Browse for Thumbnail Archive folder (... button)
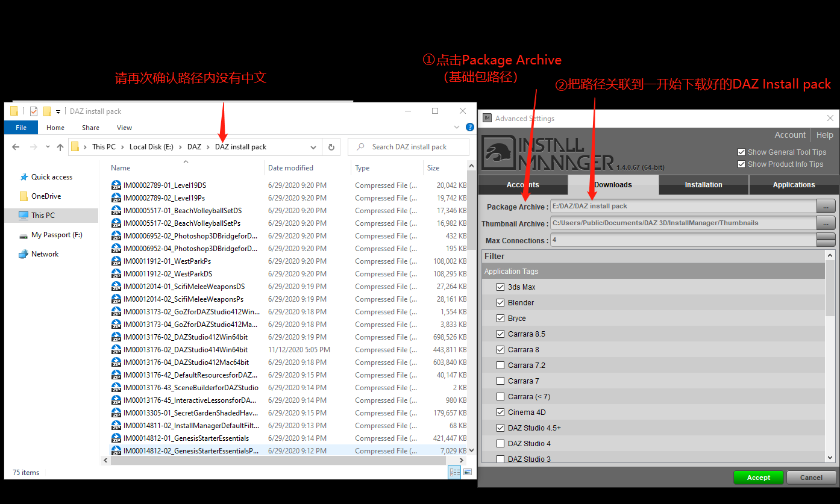Screen dimensions: 840x504 [826, 223]
